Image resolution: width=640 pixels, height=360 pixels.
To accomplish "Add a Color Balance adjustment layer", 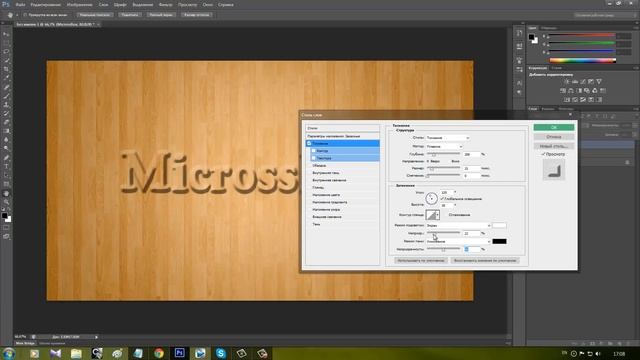I will pyautogui.click(x=571, y=91).
